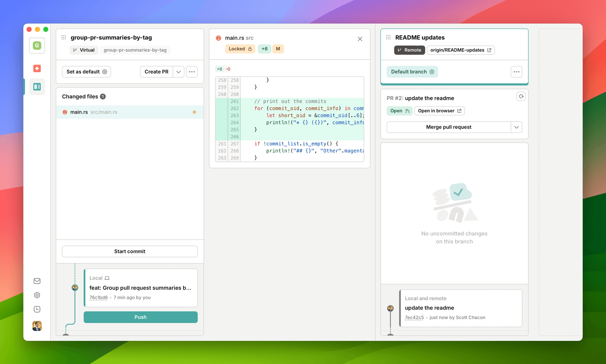Screen dimensions: 606x364
Task: Push the local commit to remote
Action: click(140, 317)
